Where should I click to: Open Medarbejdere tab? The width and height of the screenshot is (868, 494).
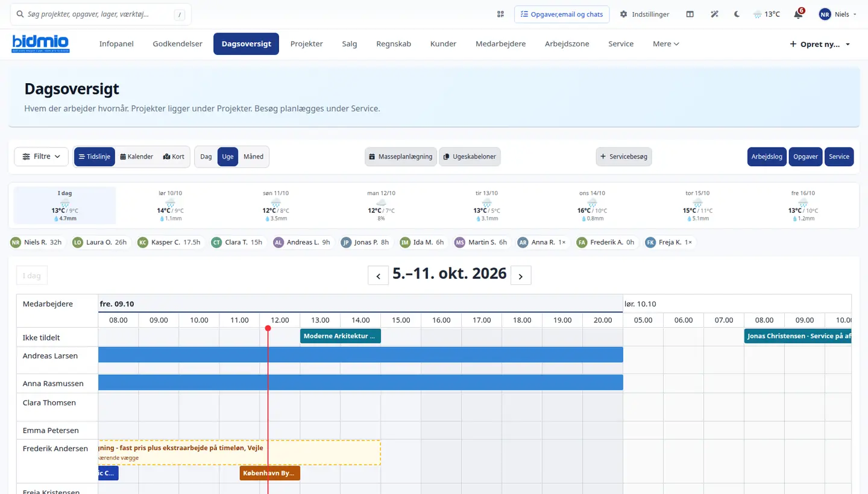tap(501, 44)
